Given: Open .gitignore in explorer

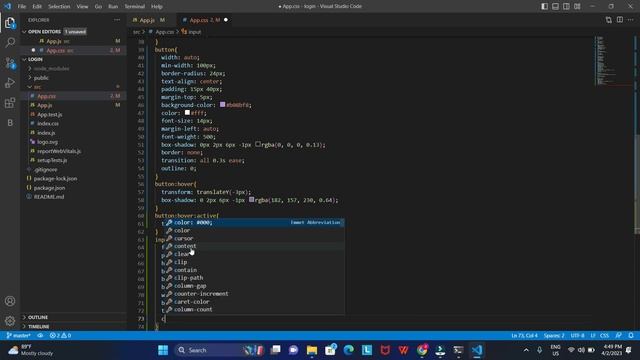Looking at the screenshot, I should [x=46, y=169].
